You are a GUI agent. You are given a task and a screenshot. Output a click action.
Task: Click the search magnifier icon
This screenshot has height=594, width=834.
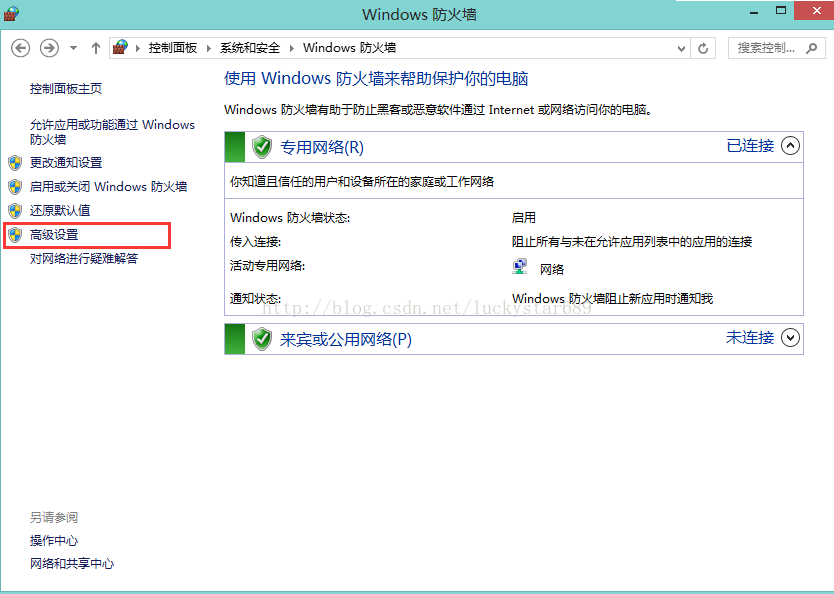(812, 48)
